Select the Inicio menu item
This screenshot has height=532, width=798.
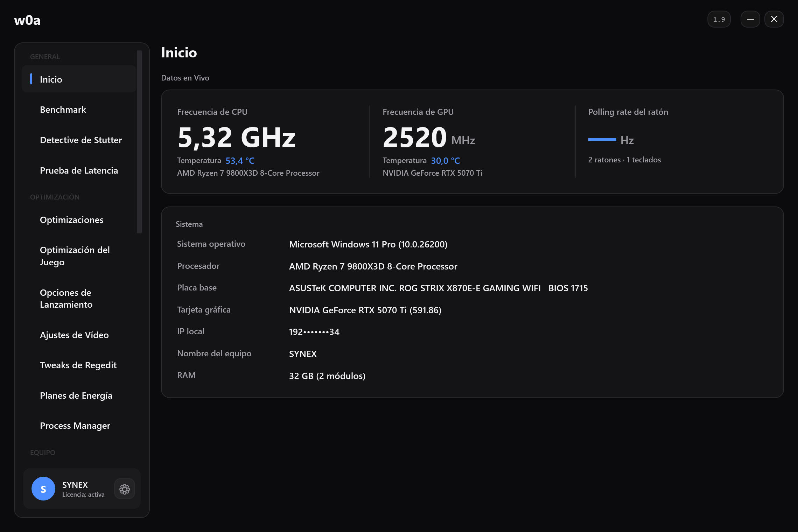coord(79,79)
